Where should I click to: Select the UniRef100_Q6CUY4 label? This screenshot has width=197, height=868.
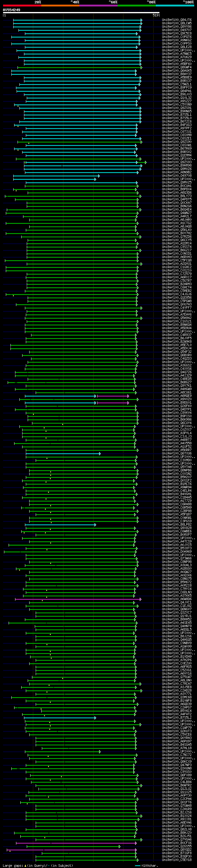pyautogui.click(x=177, y=423)
